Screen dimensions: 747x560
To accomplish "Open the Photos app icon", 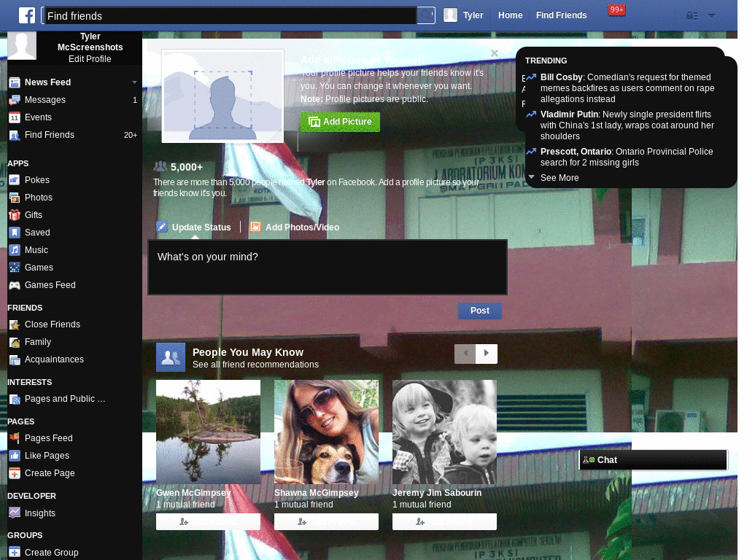I will tap(15, 198).
